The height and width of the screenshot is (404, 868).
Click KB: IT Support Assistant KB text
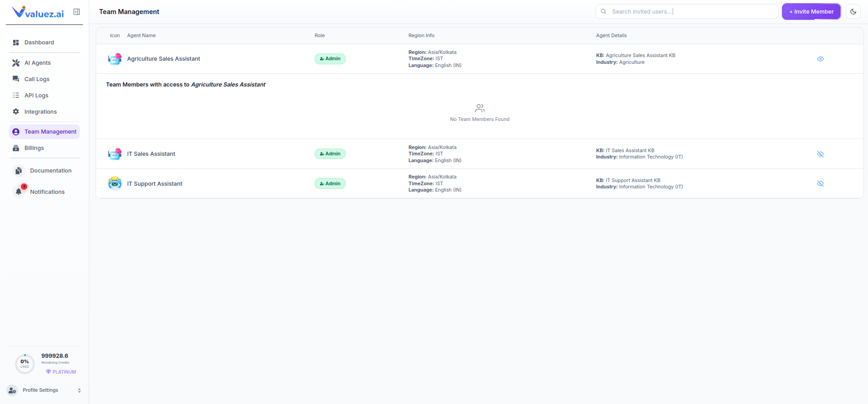coord(628,180)
